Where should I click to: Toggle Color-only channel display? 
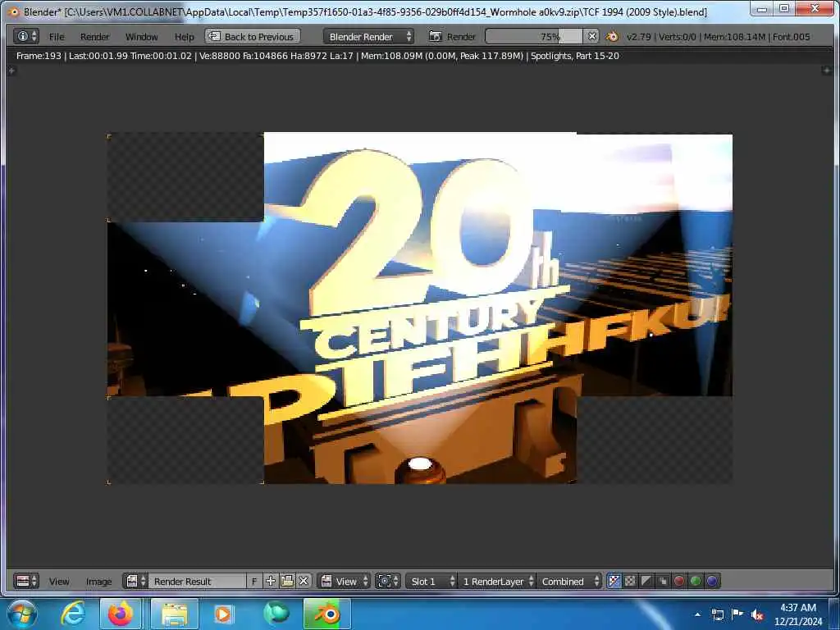631,582
